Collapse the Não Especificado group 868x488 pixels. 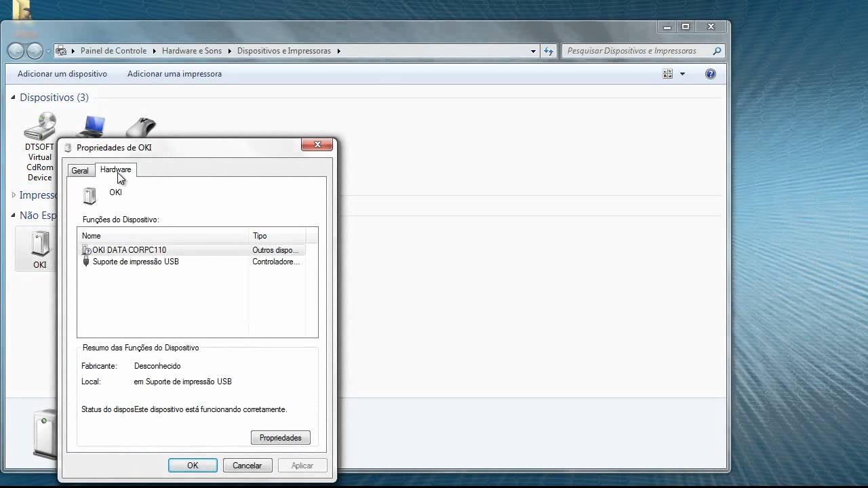point(13,216)
